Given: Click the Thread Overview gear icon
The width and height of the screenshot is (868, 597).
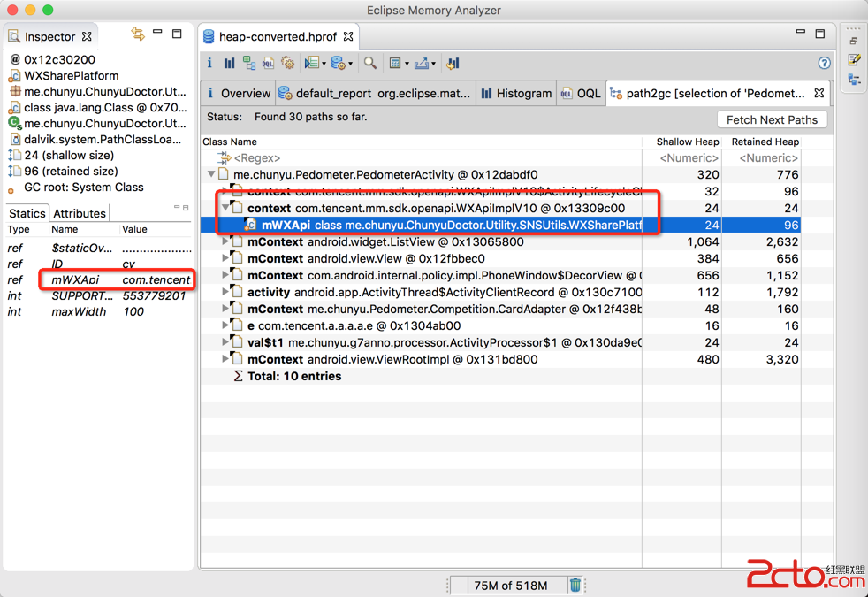Looking at the screenshot, I should point(287,64).
